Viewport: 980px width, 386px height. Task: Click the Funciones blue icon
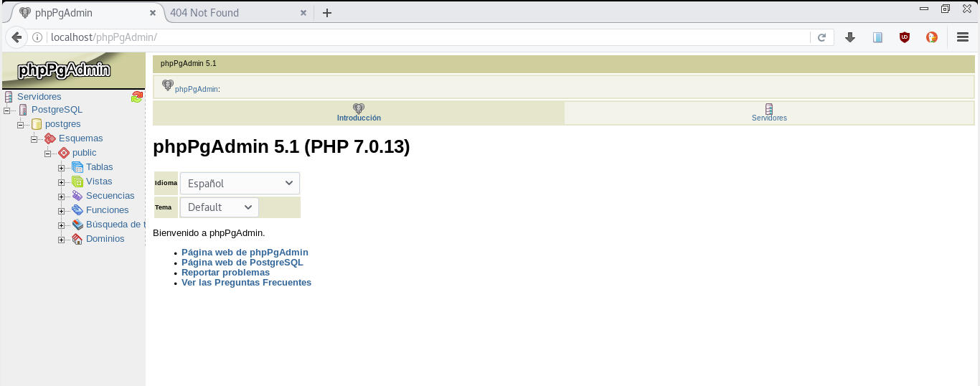pos(77,210)
